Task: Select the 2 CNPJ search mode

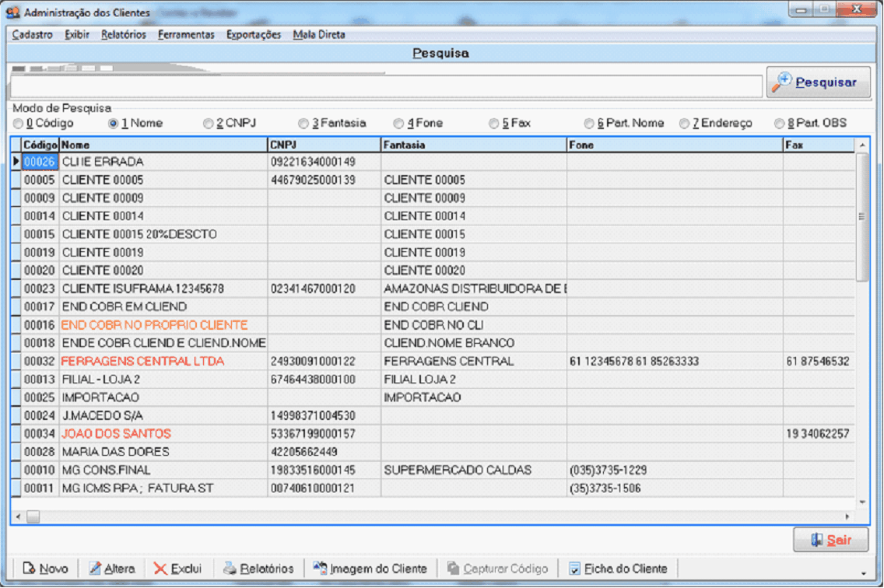Action: click(209, 124)
